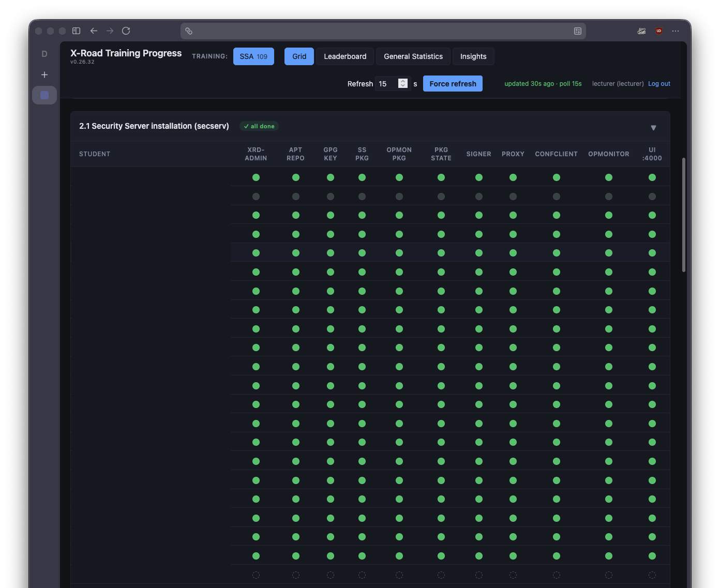Toggle the browser sidebar panel icon
Viewport: 720px width, 588px height.
point(76,31)
